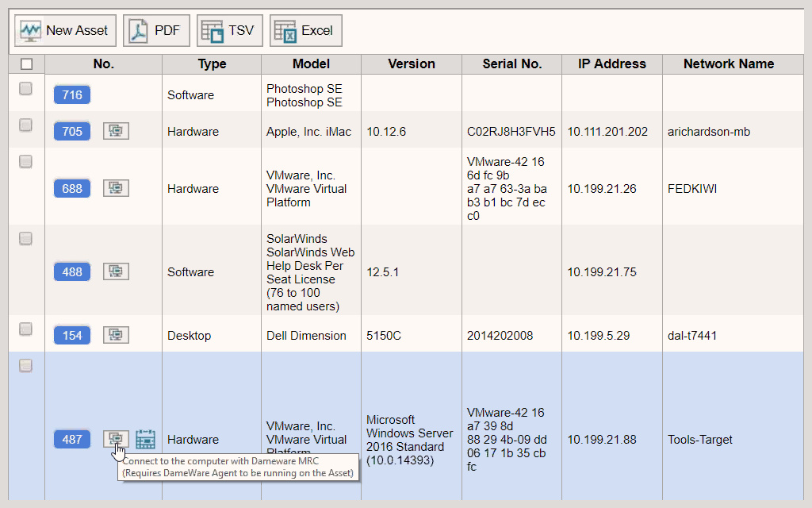This screenshot has height=508, width=812.
Task: Connect to asset 487 with Dameware MRC
Action: (x=116, y=439)
